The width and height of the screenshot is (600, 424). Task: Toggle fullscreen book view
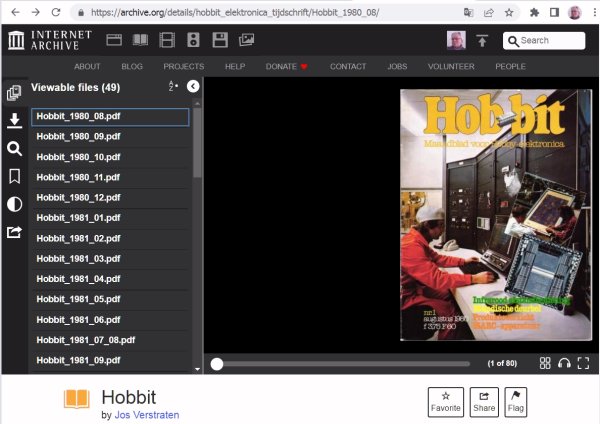(x=583, y=363)
